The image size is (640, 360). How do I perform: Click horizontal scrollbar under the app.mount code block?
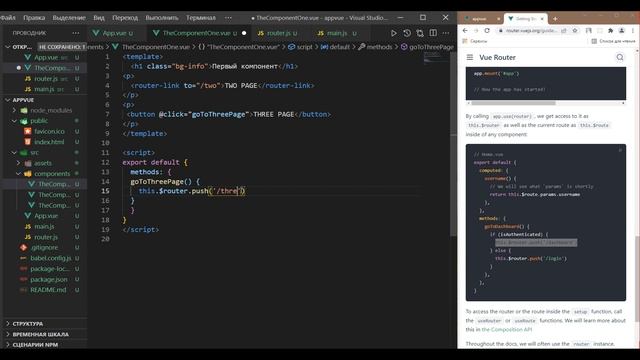(x=513, y=103)
